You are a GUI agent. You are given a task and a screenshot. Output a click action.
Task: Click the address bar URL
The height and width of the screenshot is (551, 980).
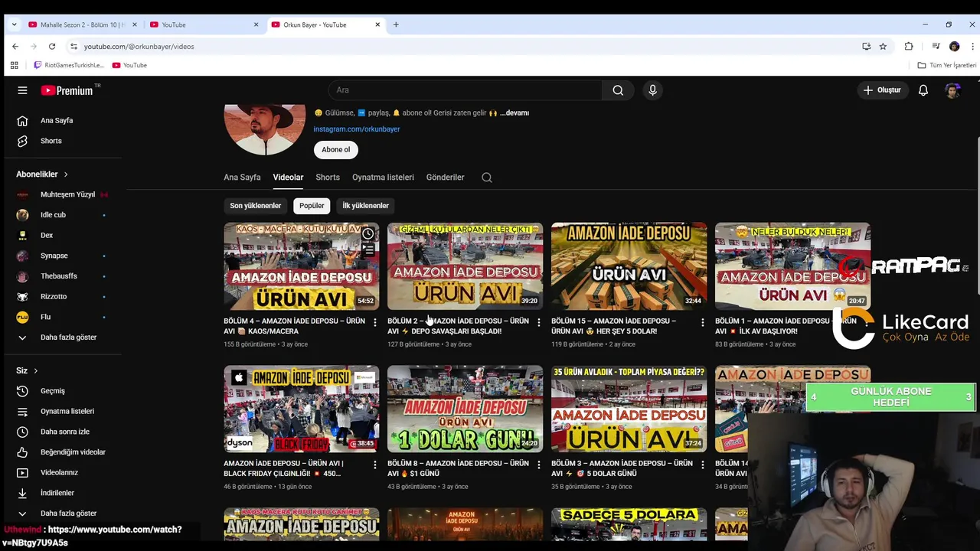139,47
